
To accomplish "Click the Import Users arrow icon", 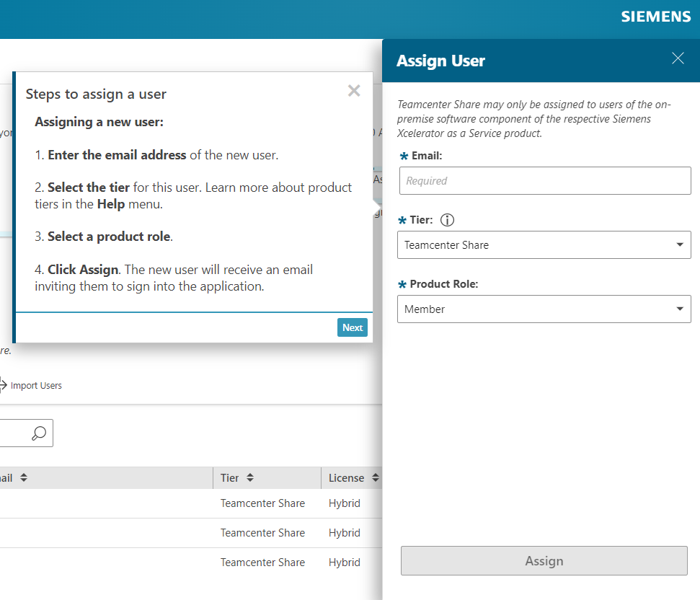I will click(4, 384).
